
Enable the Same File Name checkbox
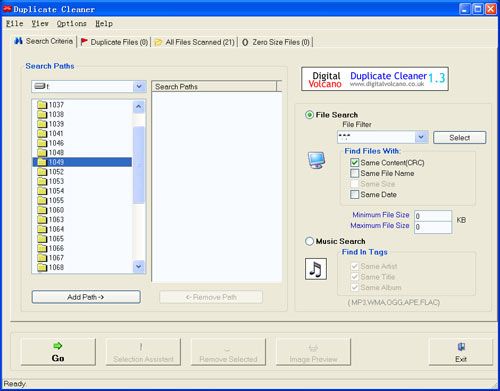(354, 173)
